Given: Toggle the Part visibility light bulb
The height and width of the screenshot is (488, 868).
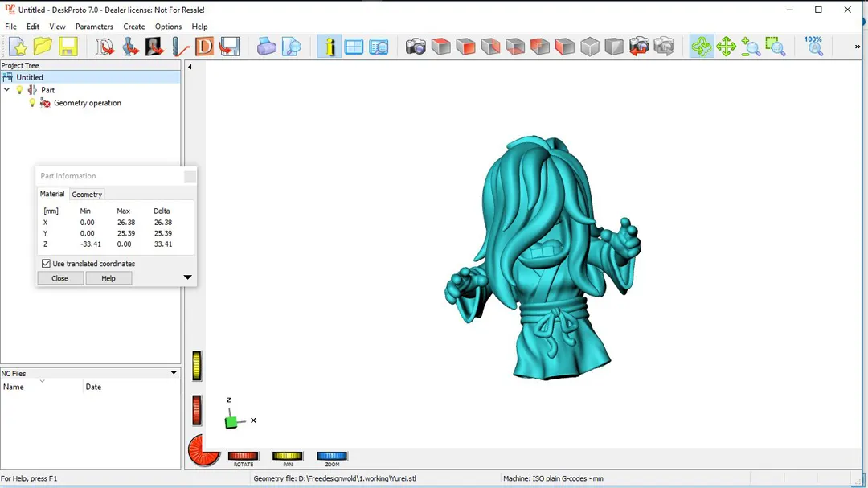Looking at the screenshot, I should [19, 90].
